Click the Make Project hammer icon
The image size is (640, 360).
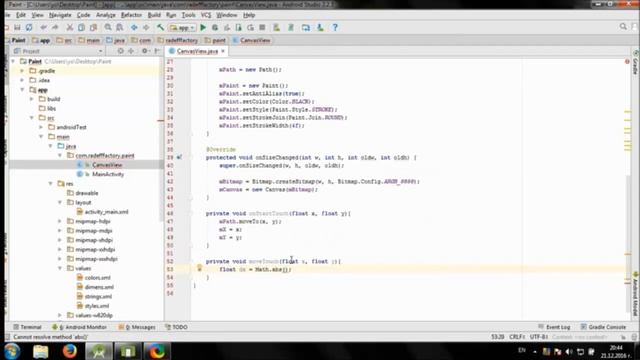click(160, 27)
